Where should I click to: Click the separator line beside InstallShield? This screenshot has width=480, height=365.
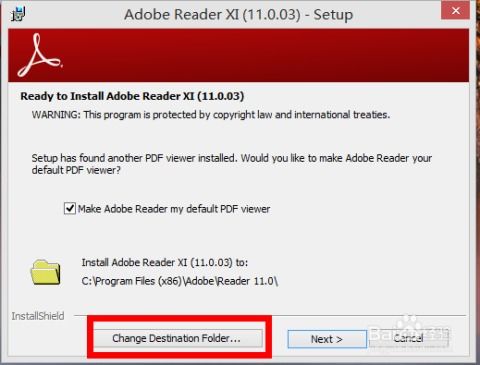(270, 315)
